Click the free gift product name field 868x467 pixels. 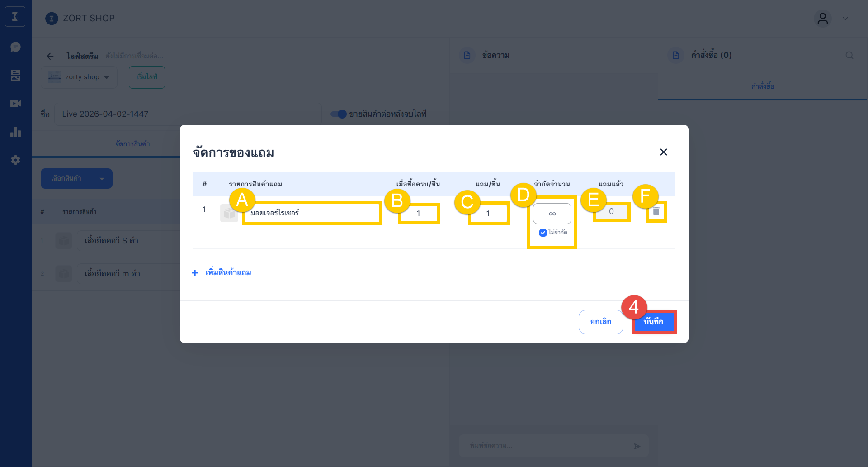tap(312, 213)
